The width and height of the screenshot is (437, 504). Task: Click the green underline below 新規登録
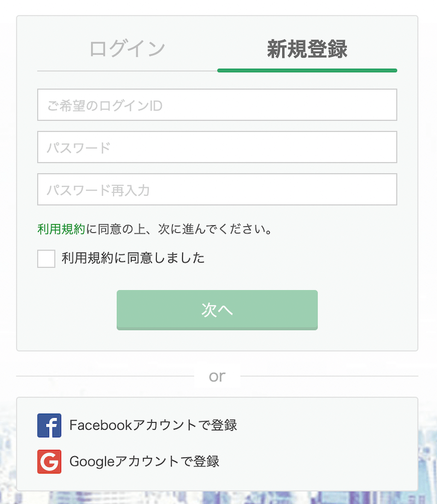click(x=307, y=71)
